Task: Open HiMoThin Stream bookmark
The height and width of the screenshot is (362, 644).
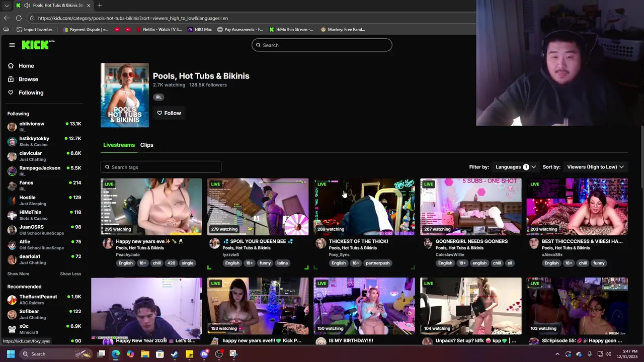Action: point(291,30)
